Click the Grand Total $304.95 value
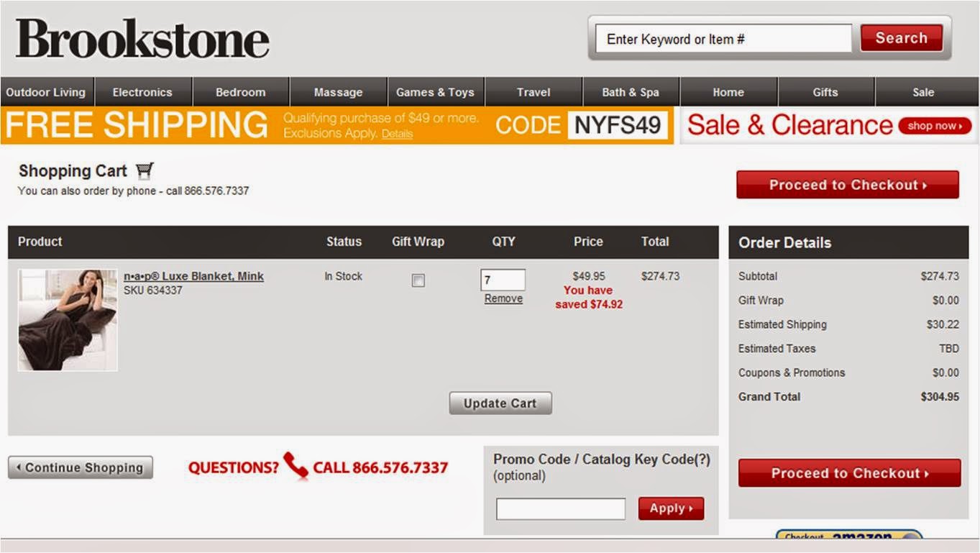 click(x=940, y=397)
